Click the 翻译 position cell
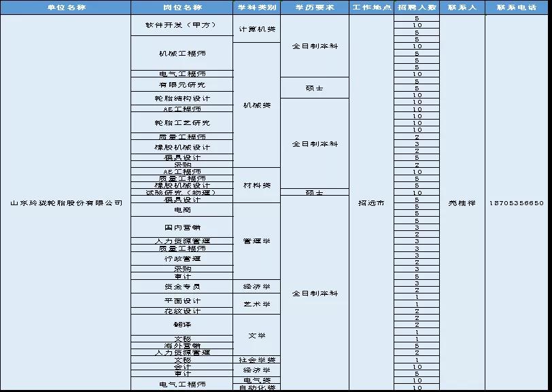 182,325
